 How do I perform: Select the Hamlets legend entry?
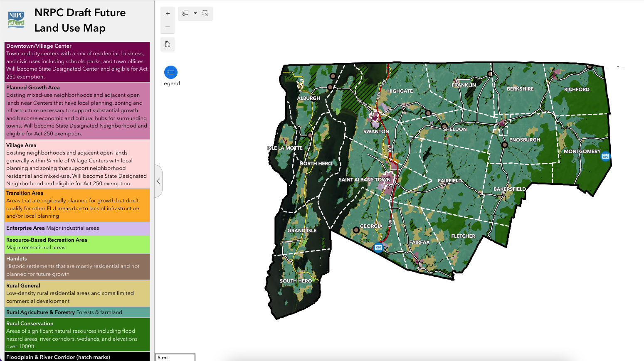(x=77, y=266)
